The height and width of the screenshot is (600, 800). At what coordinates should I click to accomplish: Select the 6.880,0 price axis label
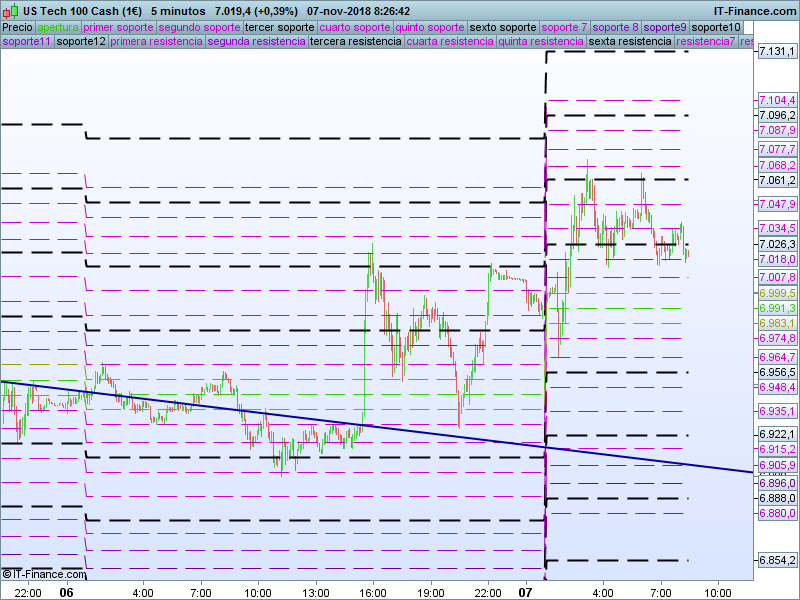777,513
